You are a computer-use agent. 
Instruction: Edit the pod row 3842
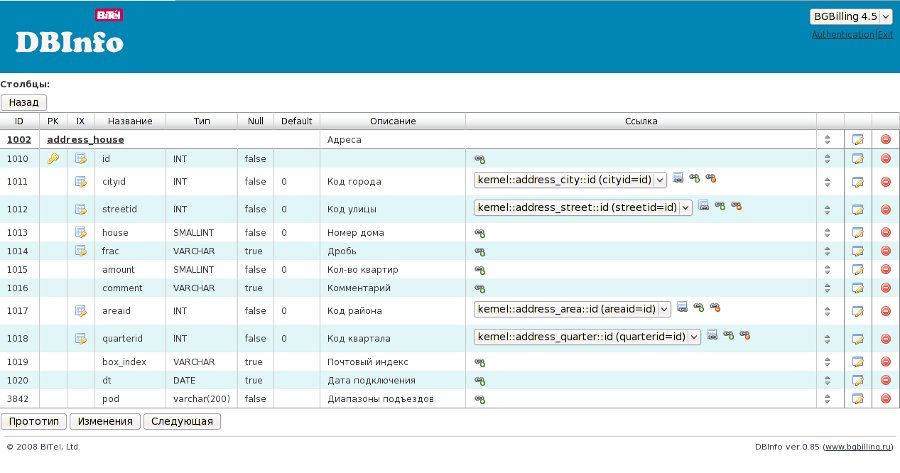(x=858, y=398)
